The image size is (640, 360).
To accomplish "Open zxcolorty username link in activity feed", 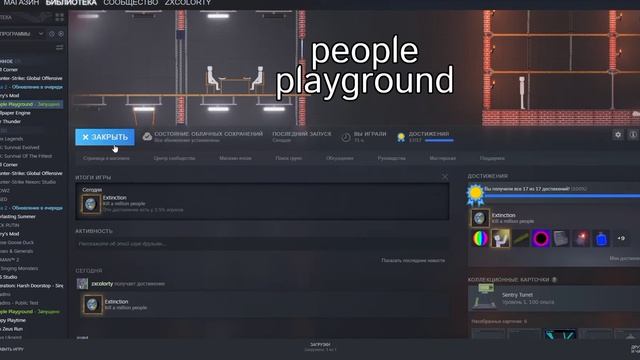I will (x=102, y=283).
